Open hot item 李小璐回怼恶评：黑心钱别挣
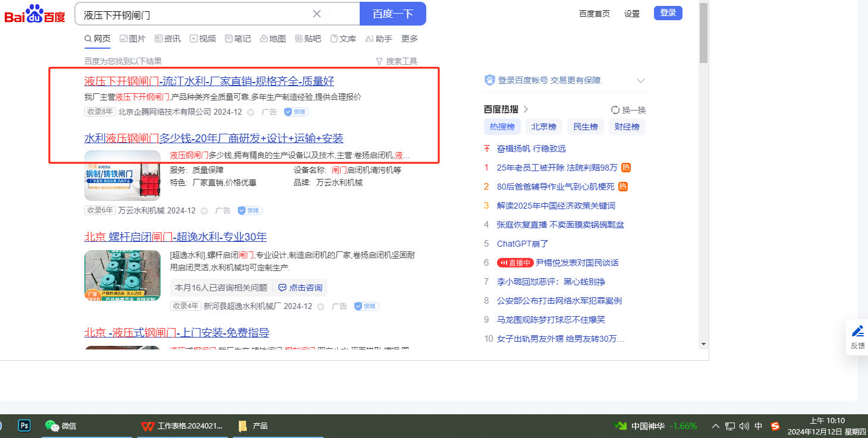Viewport: 868px width, 438px height. click(x=551, y=282)
